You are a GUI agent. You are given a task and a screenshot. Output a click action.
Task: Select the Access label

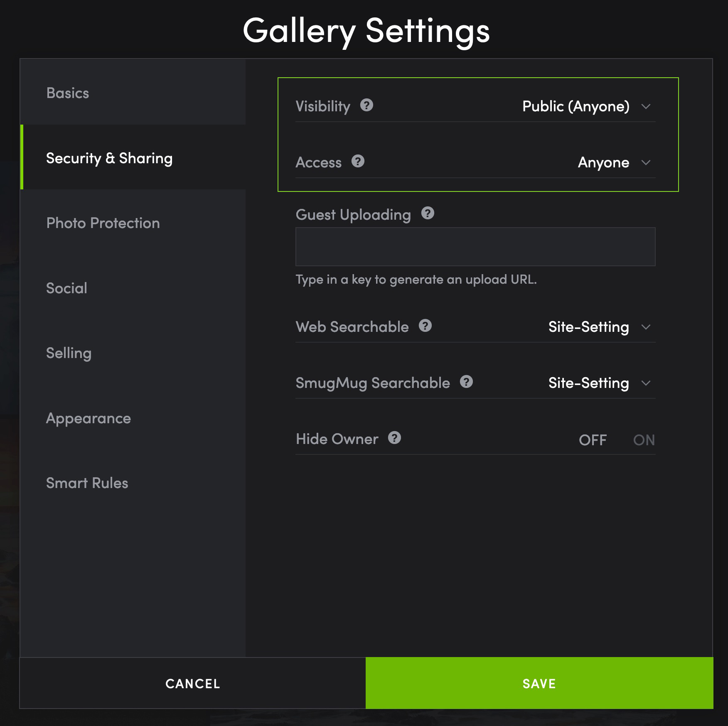click(318, 162)
